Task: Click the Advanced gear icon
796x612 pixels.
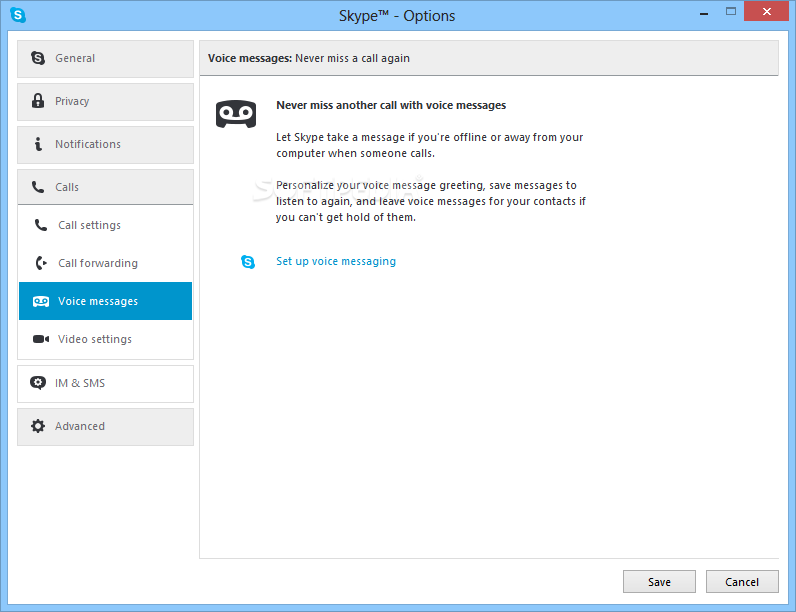Action: [x=38, y=426]
